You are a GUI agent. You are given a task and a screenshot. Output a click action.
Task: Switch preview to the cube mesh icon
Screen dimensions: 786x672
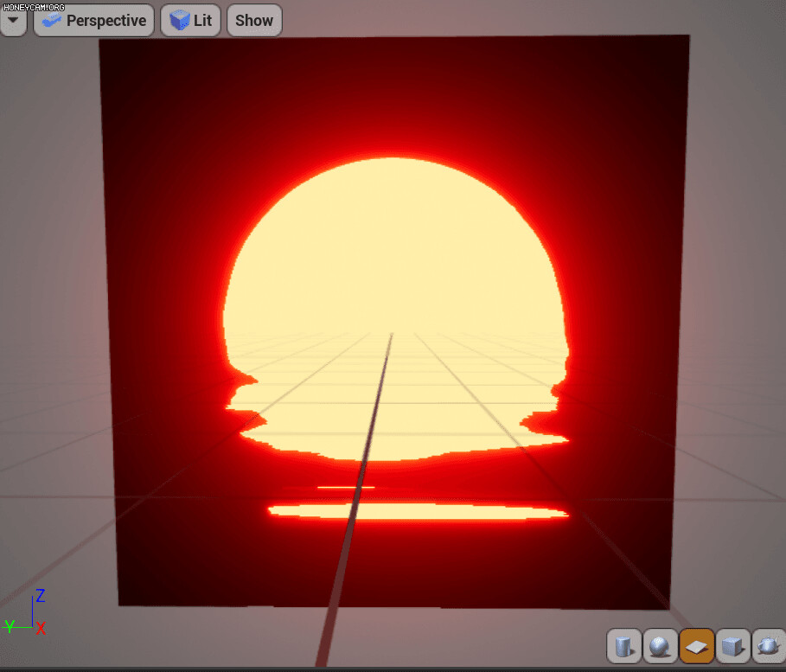click(732, 646)
